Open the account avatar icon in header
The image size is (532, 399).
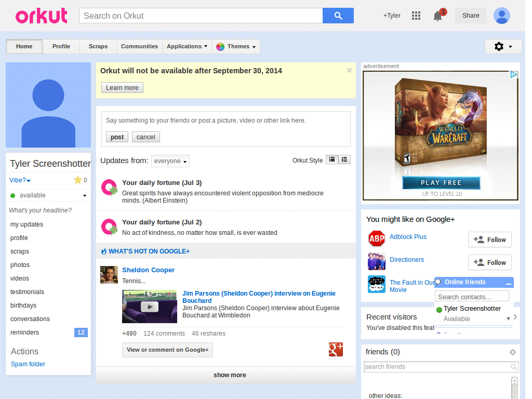click(501, 16)
